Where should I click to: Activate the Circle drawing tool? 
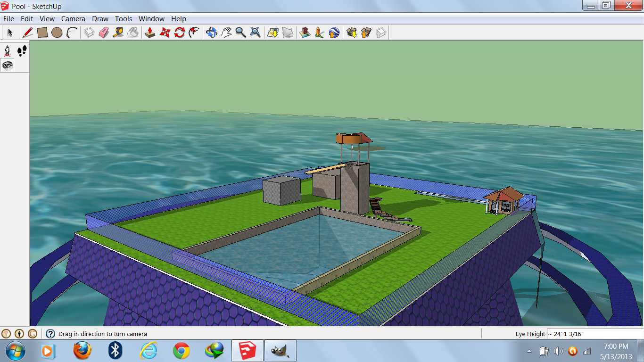(57, 33)
